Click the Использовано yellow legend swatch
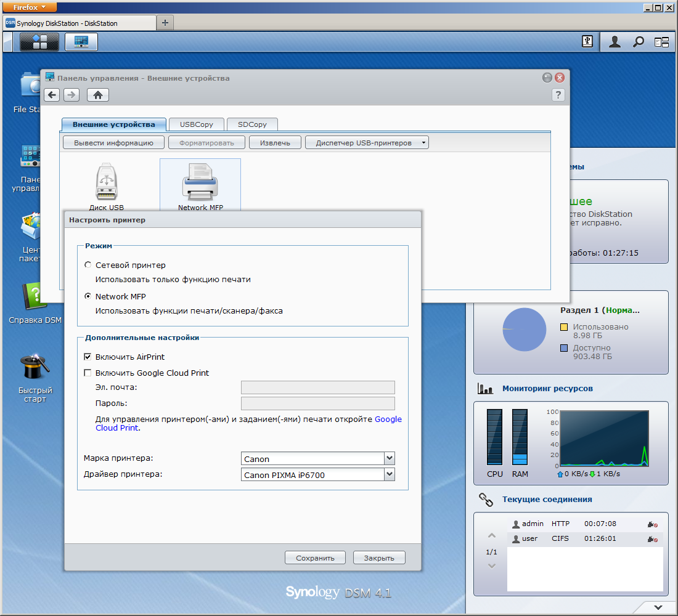Screen dimensions: 678x616 (x=564, y=327)
